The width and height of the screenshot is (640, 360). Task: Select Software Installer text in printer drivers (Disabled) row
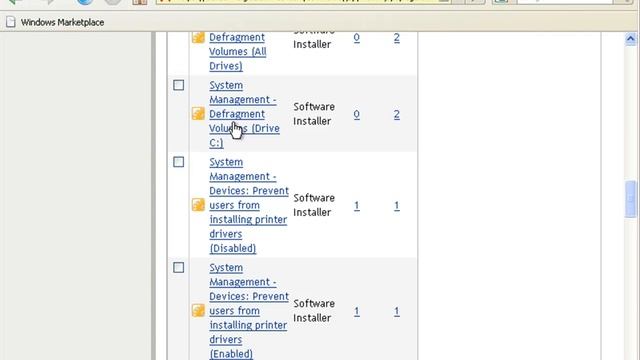click(314, 205)
